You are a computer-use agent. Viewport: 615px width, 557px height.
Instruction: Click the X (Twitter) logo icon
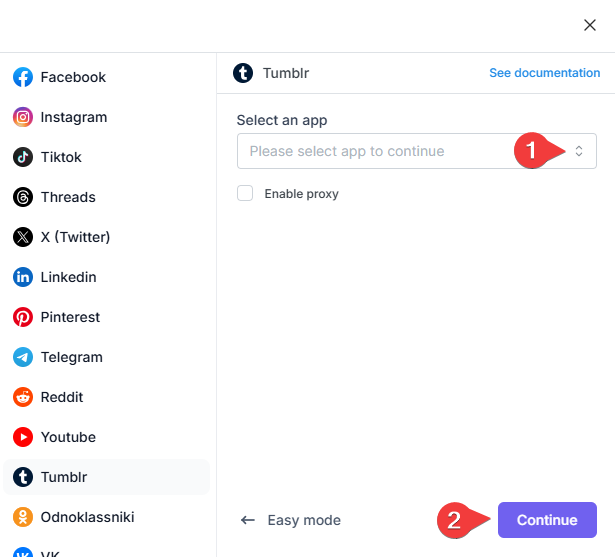[x=23, y=237]
